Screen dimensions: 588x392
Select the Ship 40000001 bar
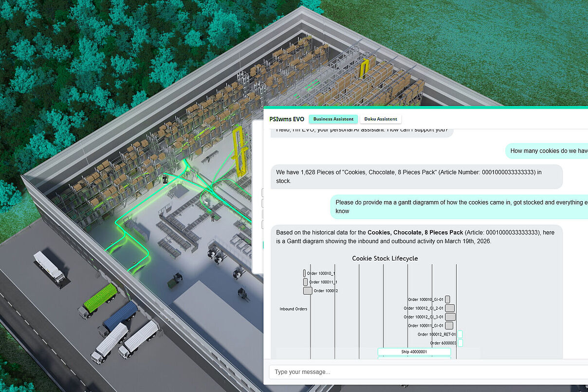click(414, 352)
